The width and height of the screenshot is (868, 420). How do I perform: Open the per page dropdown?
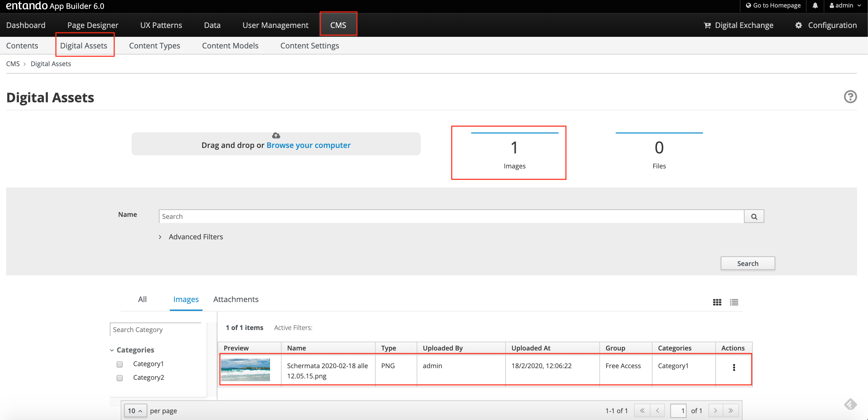click(x=135, y=411)
